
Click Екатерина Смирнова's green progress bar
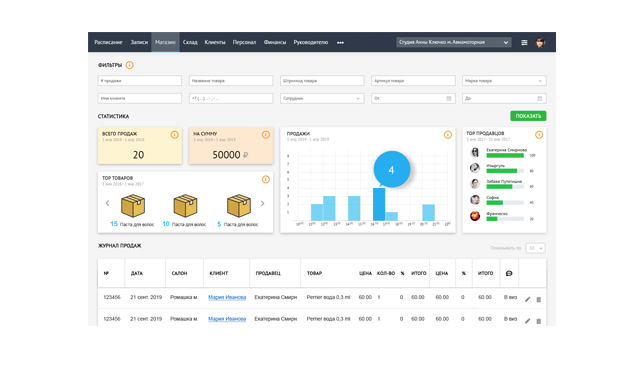pos(505,156)
